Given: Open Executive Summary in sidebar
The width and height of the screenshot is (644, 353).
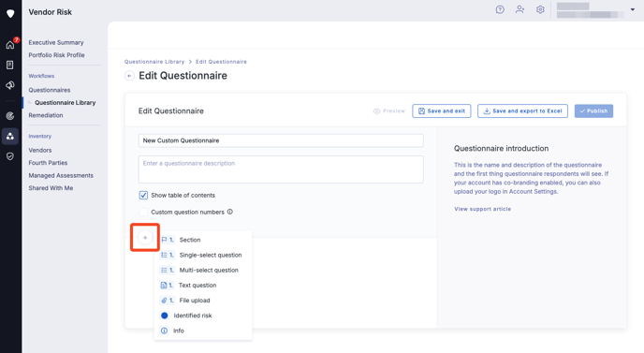Looking at the screenshot, I should click(56, 42).
